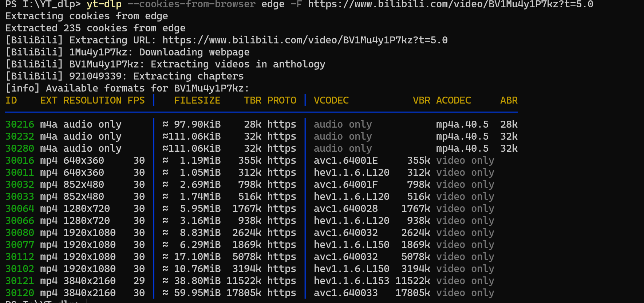Image resolution: width=644 pixels, height=303 pixels.
Task: Click the bilibili URL in the command line
Action: pyautogui.click(x=451, y=4)
